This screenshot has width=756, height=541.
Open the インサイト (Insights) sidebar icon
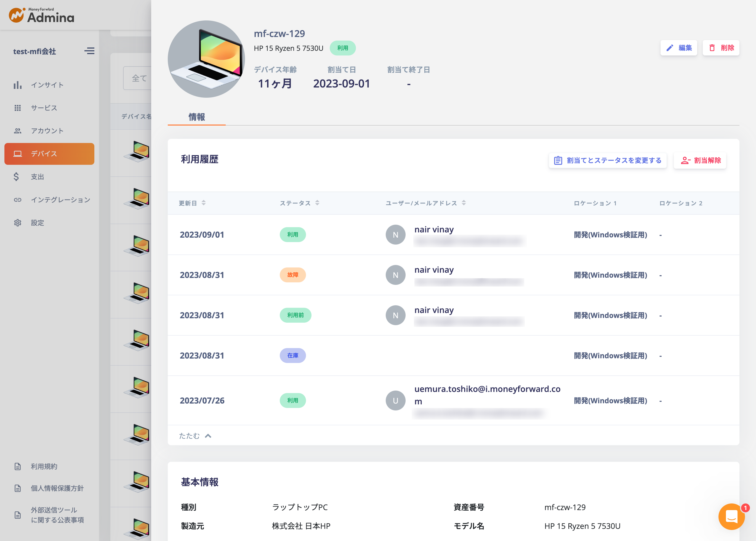(x=18, y=85)
